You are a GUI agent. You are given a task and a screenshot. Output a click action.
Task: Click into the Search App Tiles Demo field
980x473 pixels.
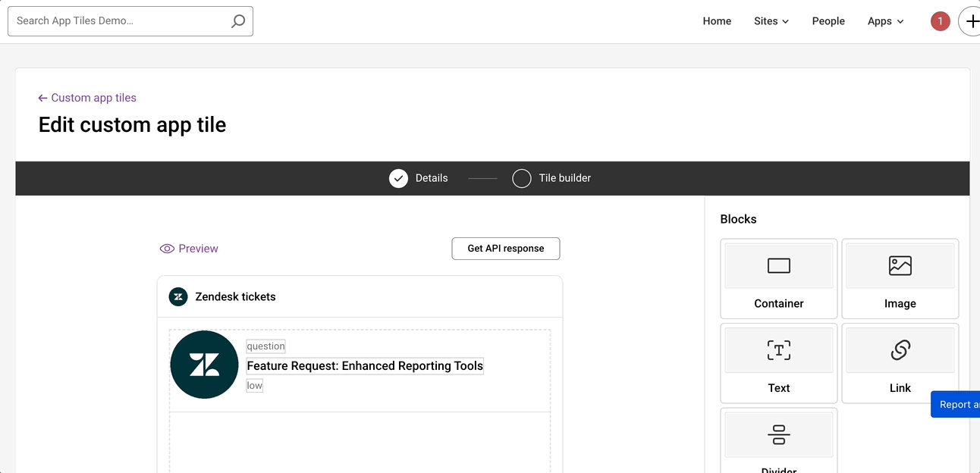pyautogui.click(x=121, y=21)
